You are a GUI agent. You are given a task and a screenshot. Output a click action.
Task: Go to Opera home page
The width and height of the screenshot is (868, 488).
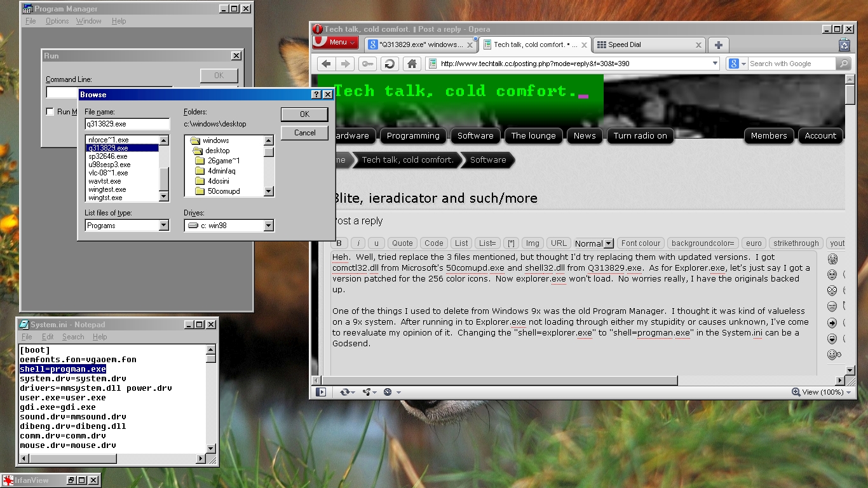pyautogui.click(x=412, y=64)
